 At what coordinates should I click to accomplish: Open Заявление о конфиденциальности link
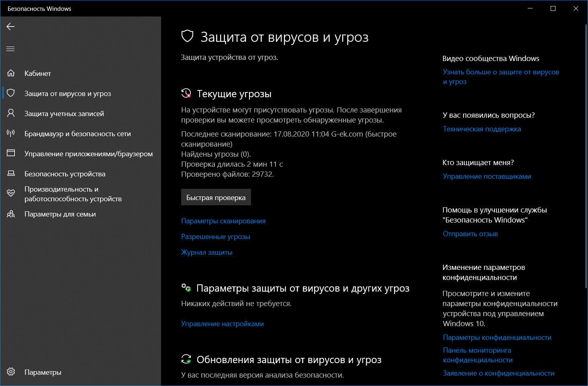point(498,373)
